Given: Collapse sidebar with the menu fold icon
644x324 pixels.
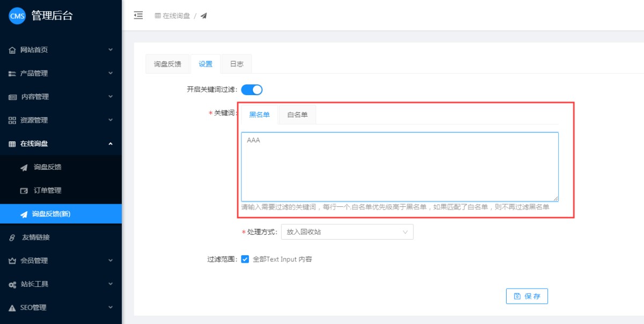Looking at the screenshot, I should coord(138,16).
